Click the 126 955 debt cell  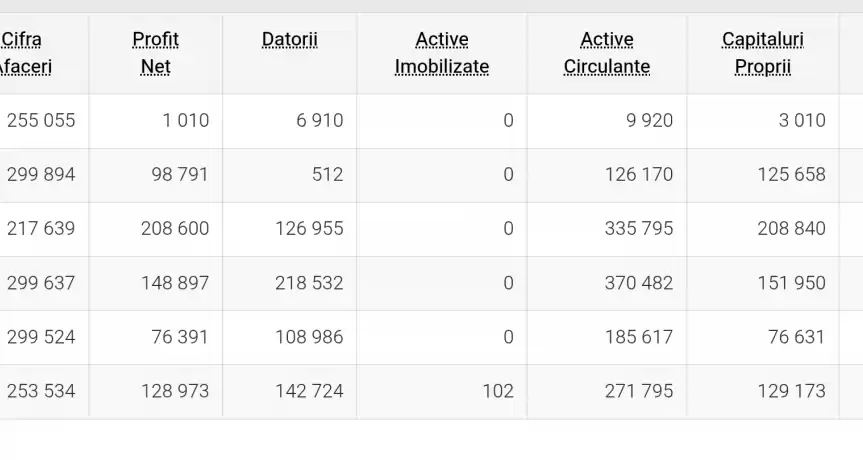(309, 229)
